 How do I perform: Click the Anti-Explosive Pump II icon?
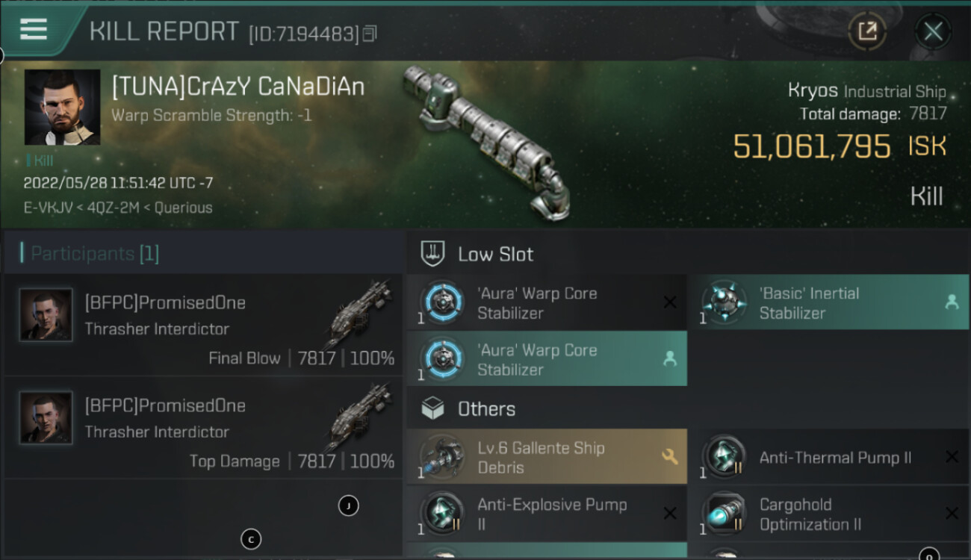pos(442,514)
